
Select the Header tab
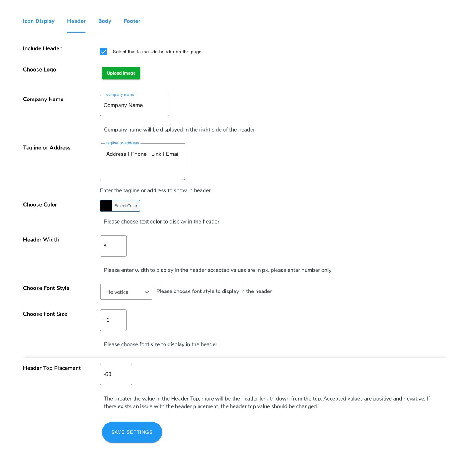pyautogui.click(x=76, y=21)
